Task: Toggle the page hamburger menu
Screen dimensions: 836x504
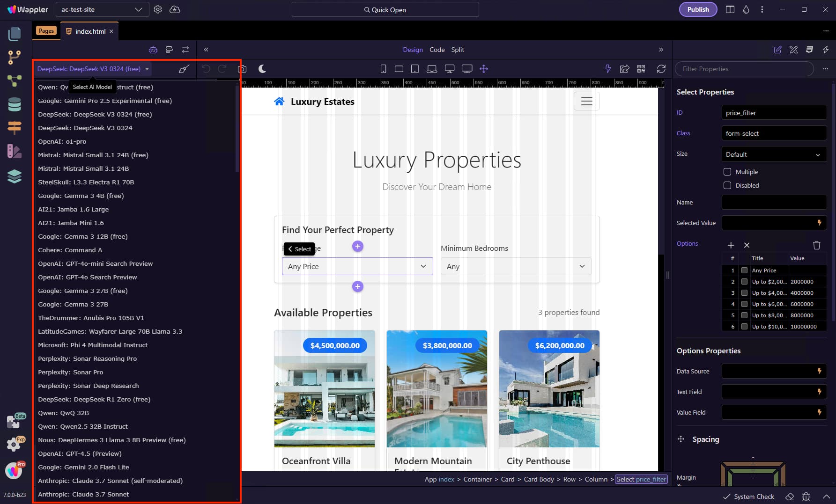Action: (x=587, y=101)
